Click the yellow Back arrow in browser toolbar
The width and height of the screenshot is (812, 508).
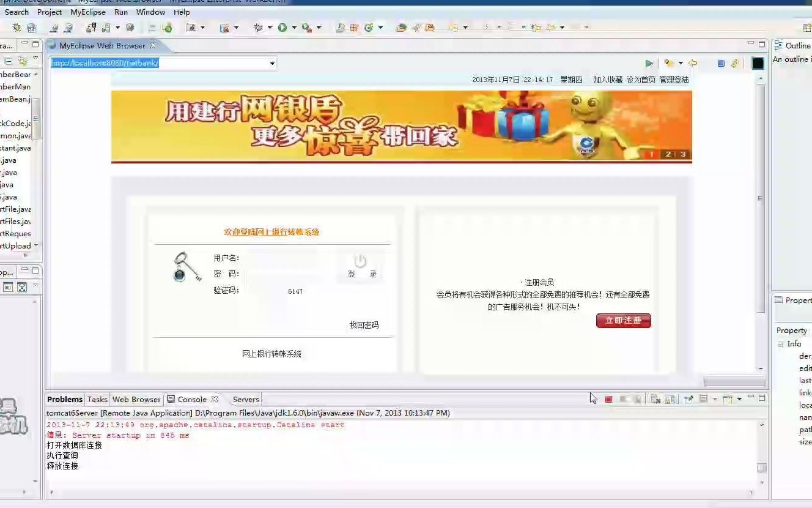click(x=693, y=63)
